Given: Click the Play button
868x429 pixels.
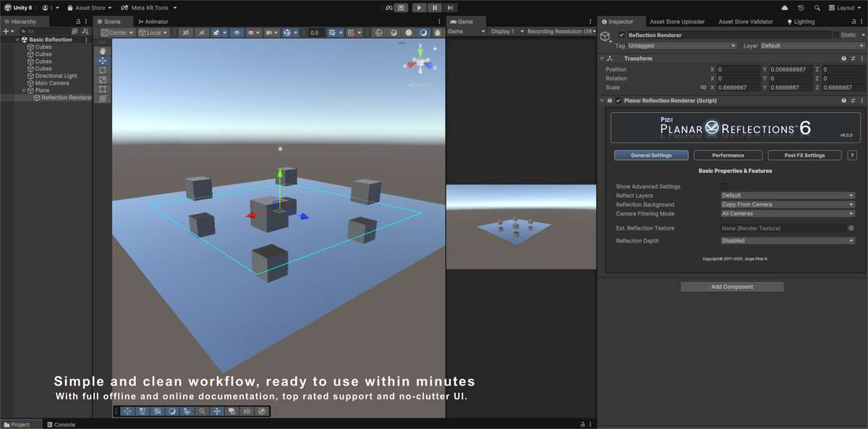Looking at the screenshot, I should tap(419, 7).
